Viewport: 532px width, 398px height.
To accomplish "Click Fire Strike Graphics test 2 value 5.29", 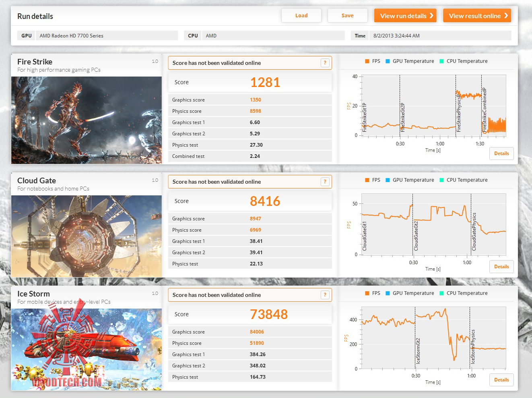I will 255,134.
